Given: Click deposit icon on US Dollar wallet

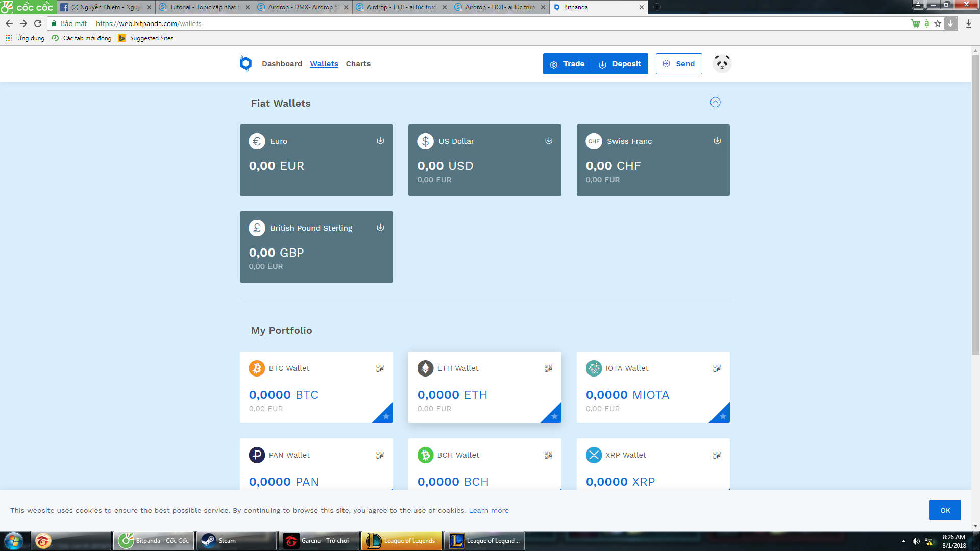Looking at the screenshot, I should [x=549, y=141].
